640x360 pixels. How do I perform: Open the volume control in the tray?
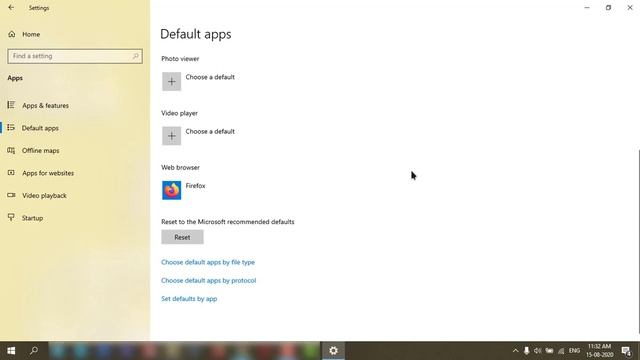click(538, 351)
